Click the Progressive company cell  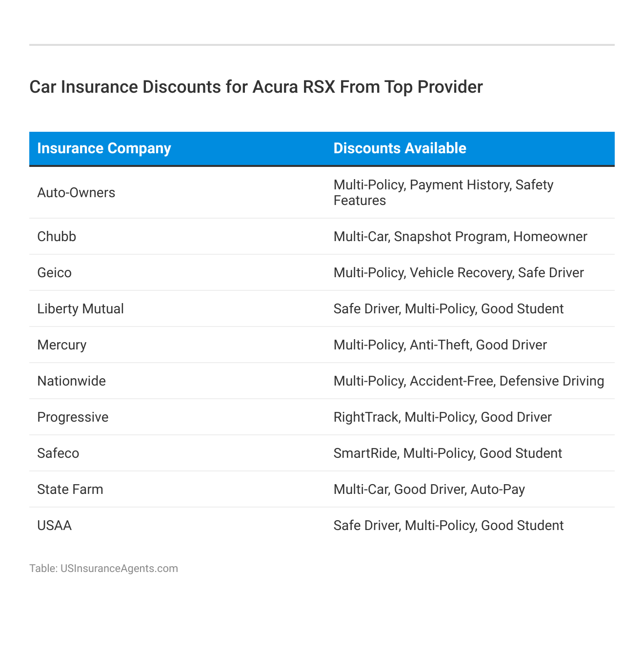pyautogui.click(x=73, y=417)
